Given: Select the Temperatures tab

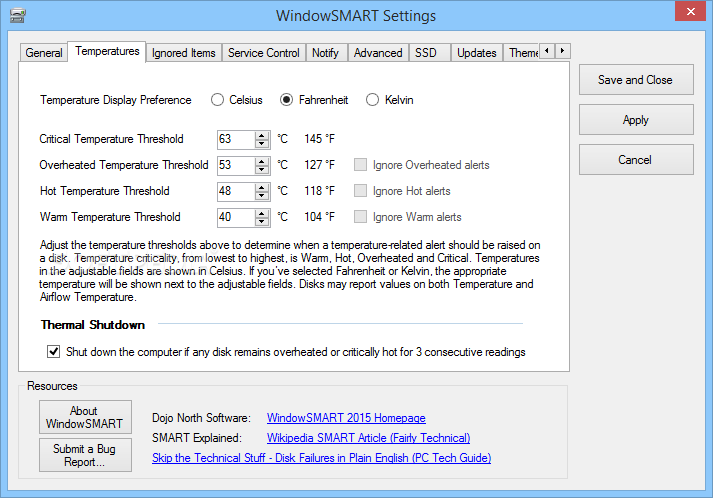Looking at the screenshot, I should coord(107,51).
